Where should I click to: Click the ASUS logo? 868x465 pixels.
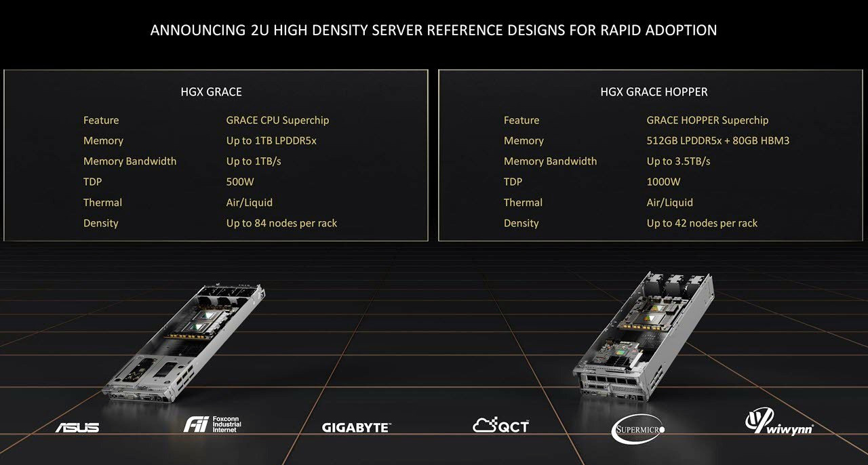tap(77, 428)
